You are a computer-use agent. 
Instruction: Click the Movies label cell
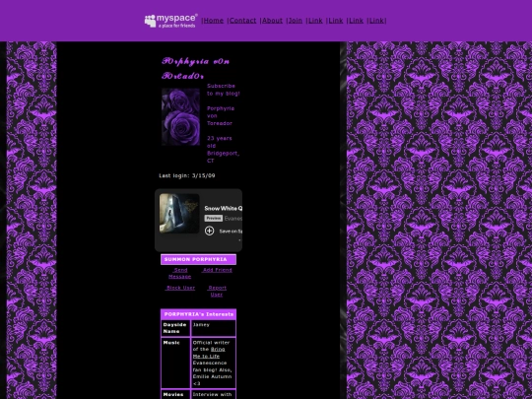coord(175,395)
